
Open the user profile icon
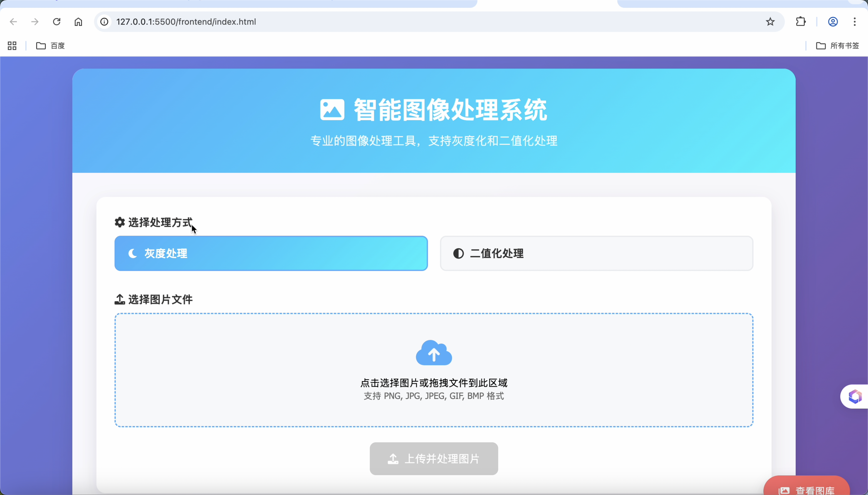(833, 22)
